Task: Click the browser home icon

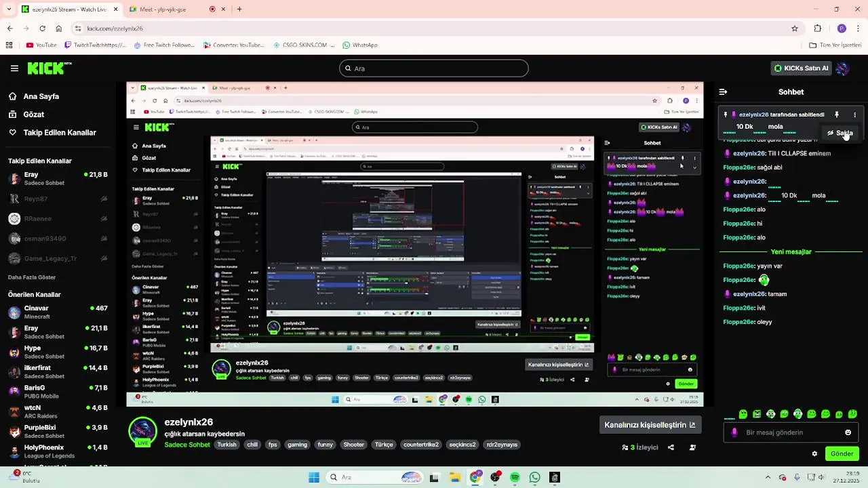Action: click(x=58, y=28)
